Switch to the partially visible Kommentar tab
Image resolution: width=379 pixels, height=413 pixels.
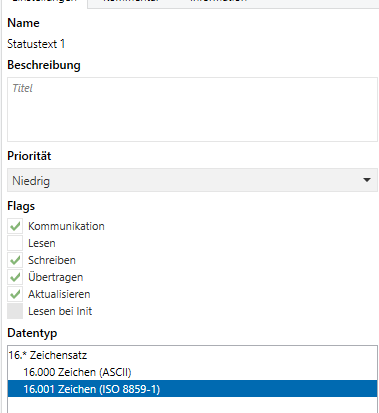click(x=131, y=1)
